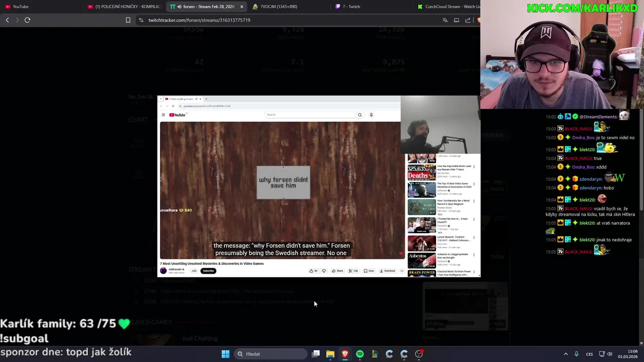Open the Opus Magnum World Record thumbnail
Viewport: 644px width, 362px height.
[422, 207]
